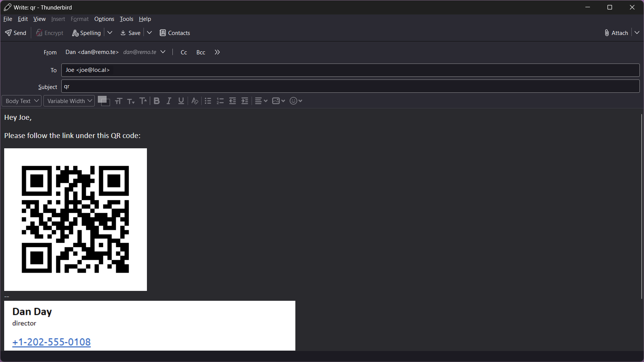Open the Options menu
Image resolution: width=644 pixels, height=362 pixels.
(104, 19)
